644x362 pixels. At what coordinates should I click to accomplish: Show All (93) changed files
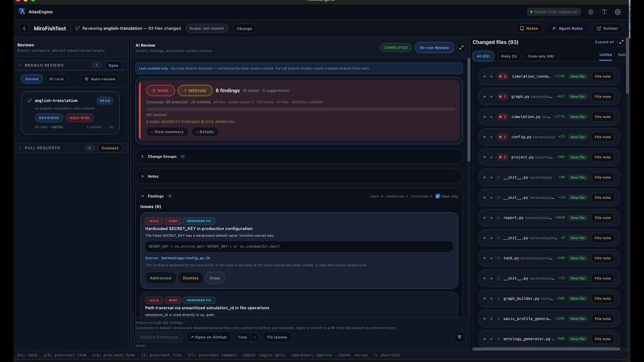[x=483, y=56]
